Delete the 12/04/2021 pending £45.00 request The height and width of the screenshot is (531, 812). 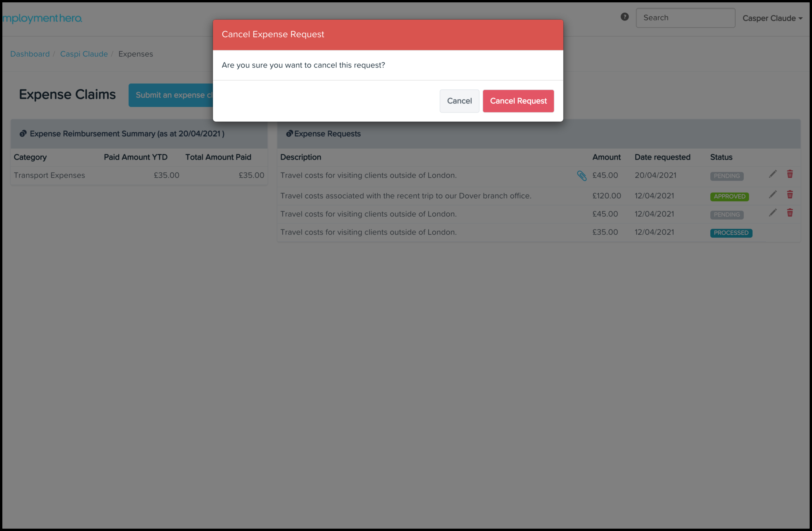click(x=790, y=213)
